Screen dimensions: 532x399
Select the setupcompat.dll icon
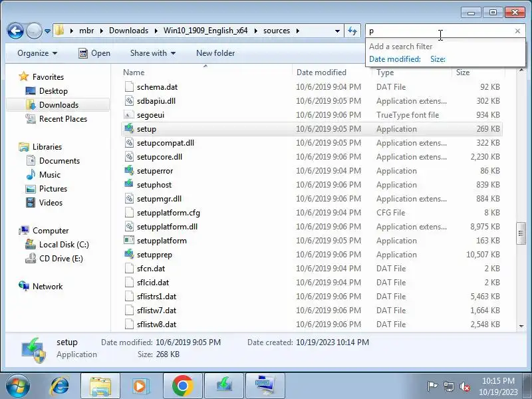click(x=129, y=142)
